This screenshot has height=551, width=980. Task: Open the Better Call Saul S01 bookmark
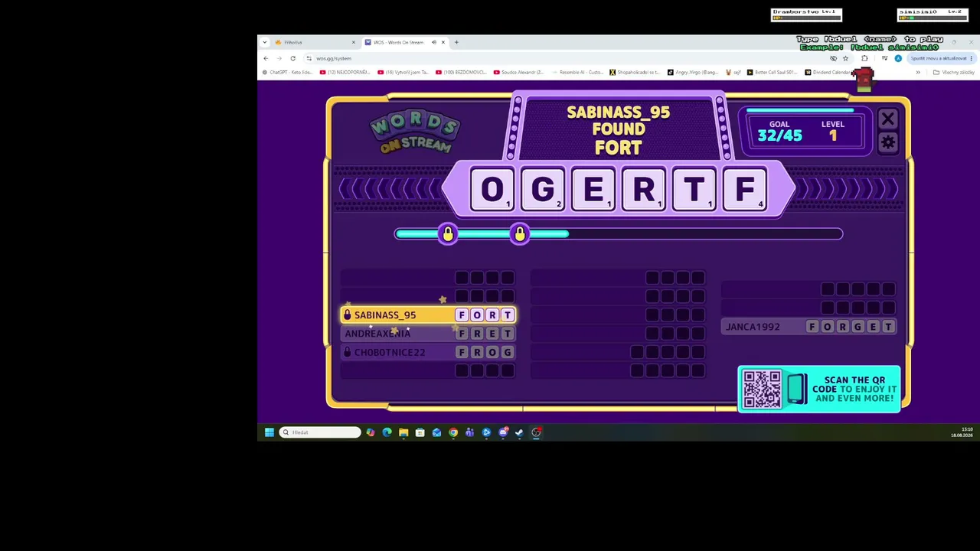(x=773, y=73)
